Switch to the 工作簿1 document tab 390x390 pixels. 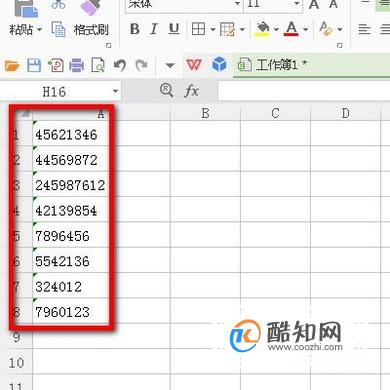coord(272,65)
